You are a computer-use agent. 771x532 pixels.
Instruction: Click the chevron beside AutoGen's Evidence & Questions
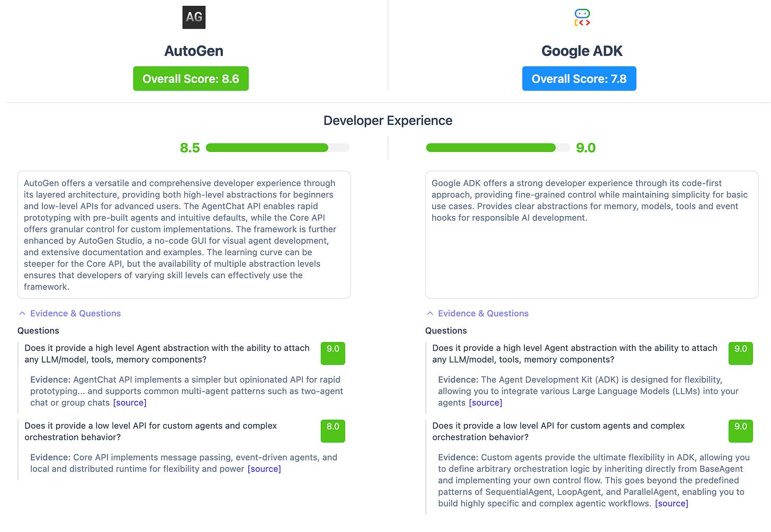pyautogui.click(x=22, y=313)
